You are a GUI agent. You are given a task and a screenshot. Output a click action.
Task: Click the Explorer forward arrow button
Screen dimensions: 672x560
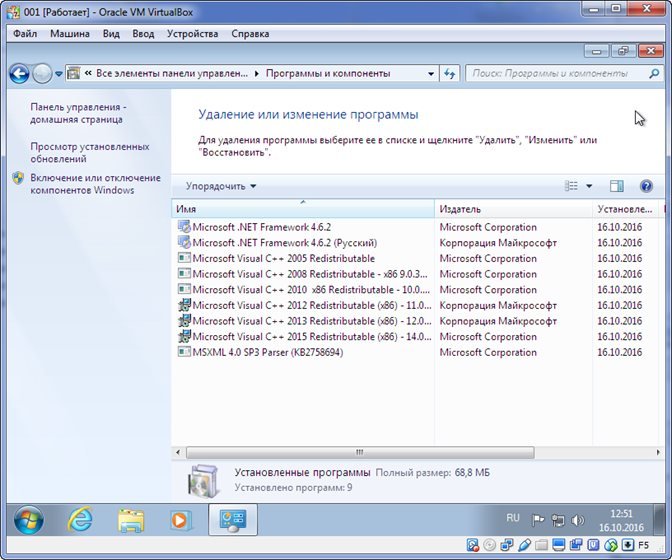(x=42, y=74)
